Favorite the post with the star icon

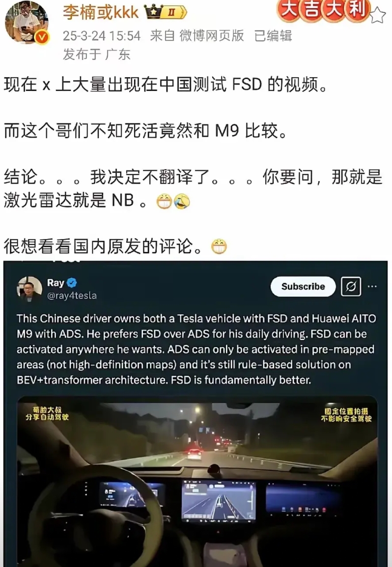click(x=378, y=16)
